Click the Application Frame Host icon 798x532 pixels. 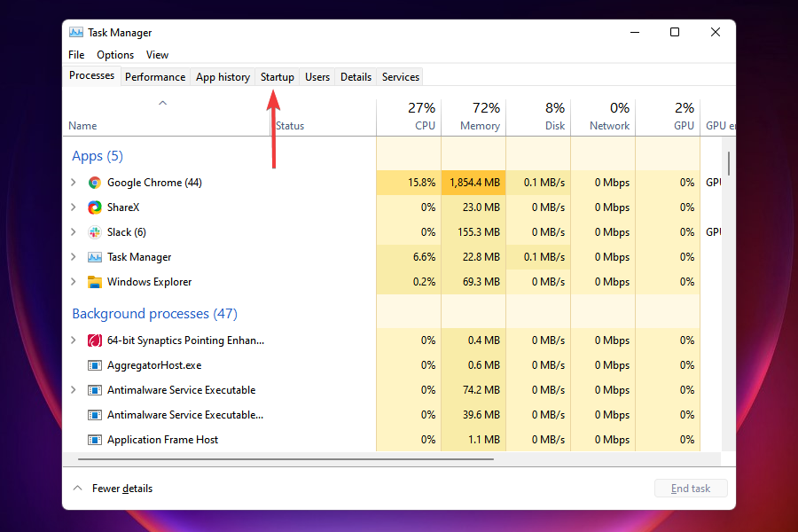tap(95, 440)
